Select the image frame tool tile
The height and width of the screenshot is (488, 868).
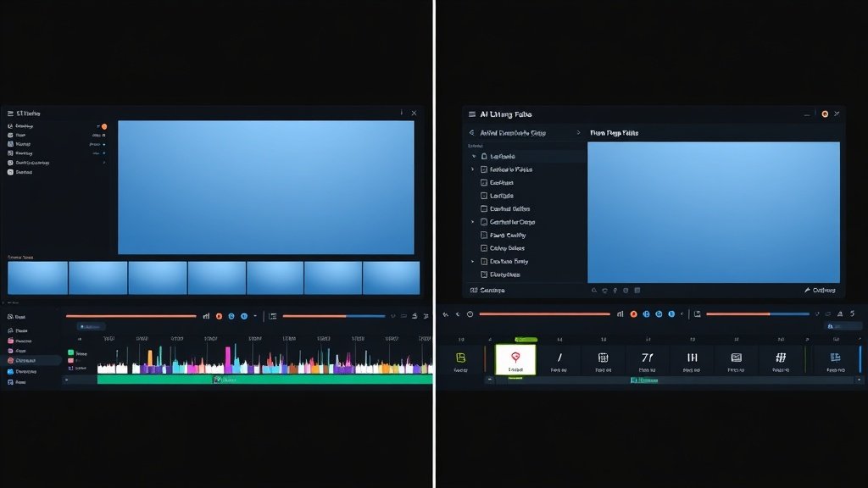(x=737, y=360)
